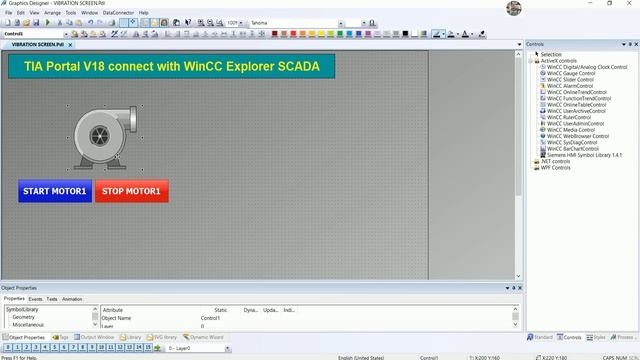
Task: Toggle layer 15 visibility button
Action: click(x=148, y=348)
